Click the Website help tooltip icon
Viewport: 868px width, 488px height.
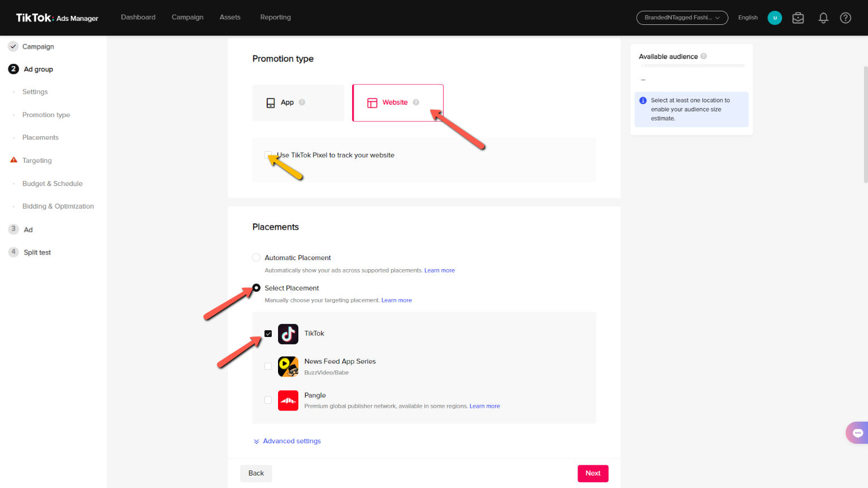click(x=416, y=102)
